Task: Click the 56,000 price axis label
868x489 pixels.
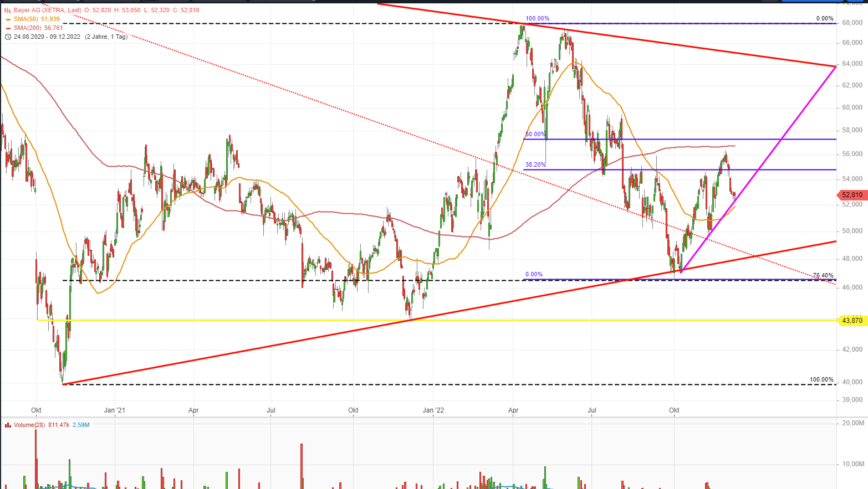Action: pos(852,154)
